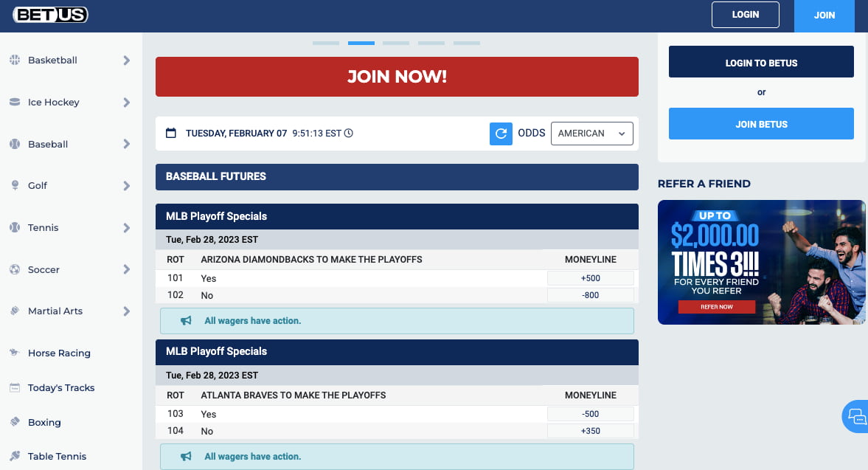Screen dimensions: 868x470
Task: Open the American odds format dropdown
Action: (x=591, y=134)
